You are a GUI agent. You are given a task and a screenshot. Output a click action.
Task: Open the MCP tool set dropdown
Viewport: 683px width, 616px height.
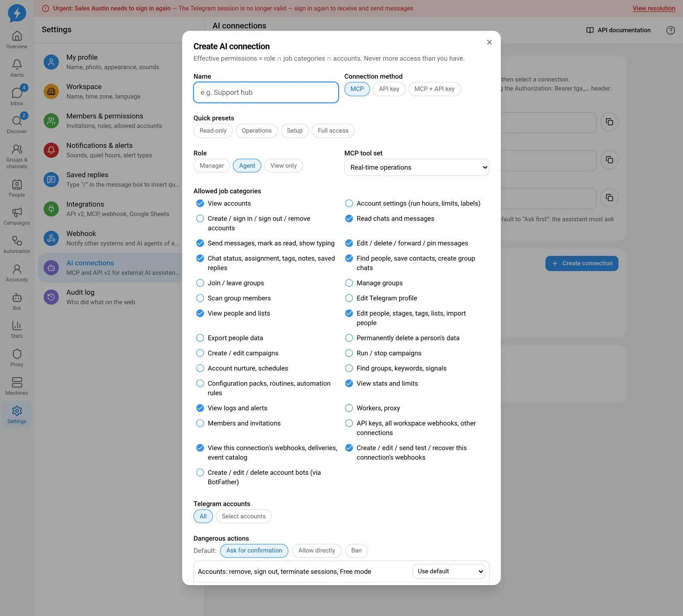point(417,167)
